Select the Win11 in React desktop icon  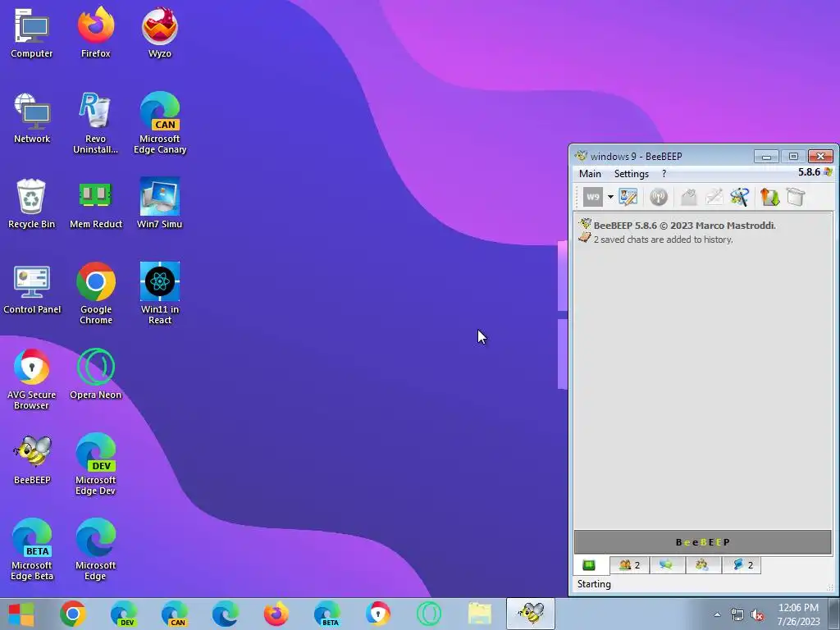tap(160, 294)
